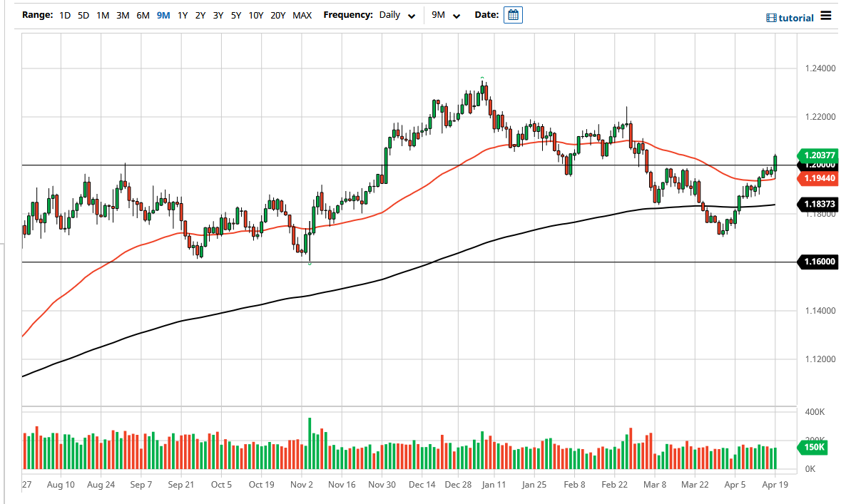Click the latest green candlestick at Apr 19

[775, 163]
